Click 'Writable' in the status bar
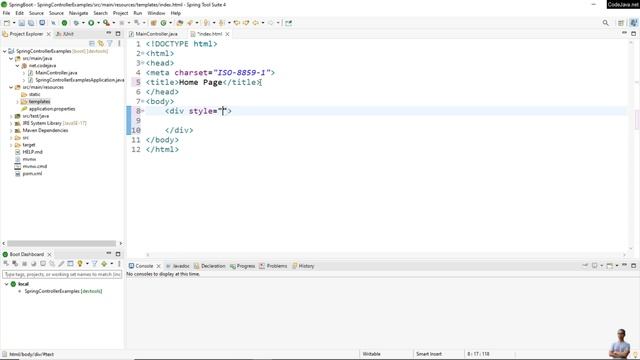 (371, 354)
